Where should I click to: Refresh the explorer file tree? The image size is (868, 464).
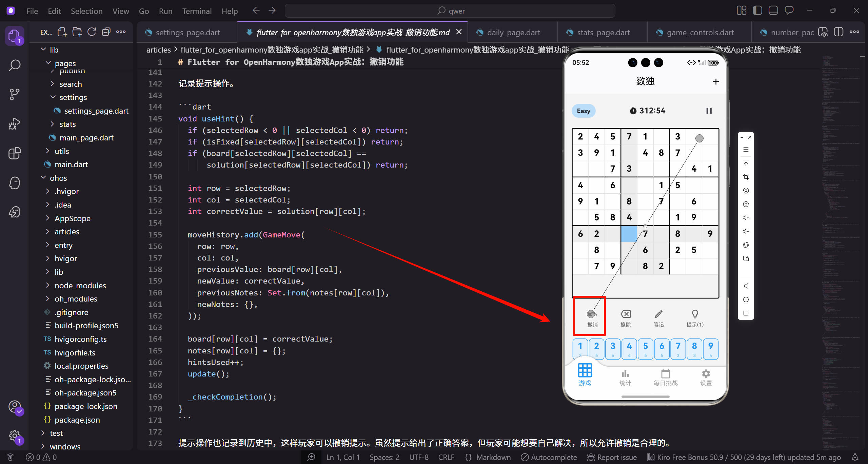point(92,32)
